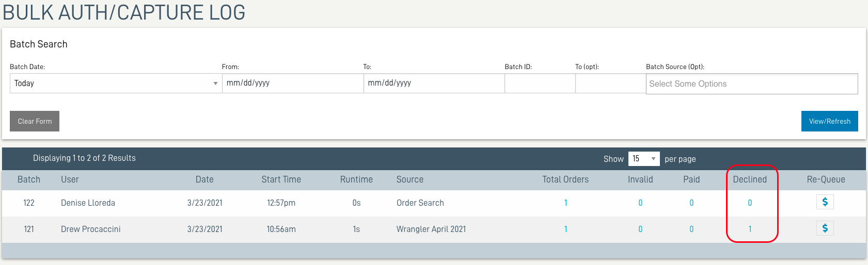Click the To (opt) batch ID field
Viewport: 868px width, 265px height.
click(x=611, y=83)
